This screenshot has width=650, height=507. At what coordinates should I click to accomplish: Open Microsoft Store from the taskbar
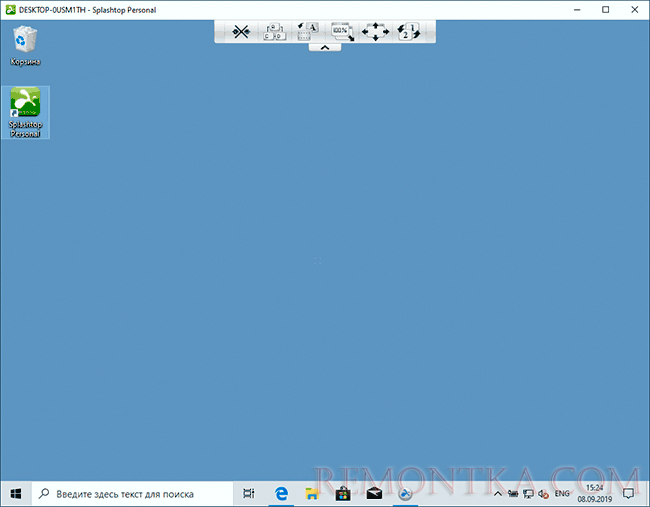click(x=343, y=494)
